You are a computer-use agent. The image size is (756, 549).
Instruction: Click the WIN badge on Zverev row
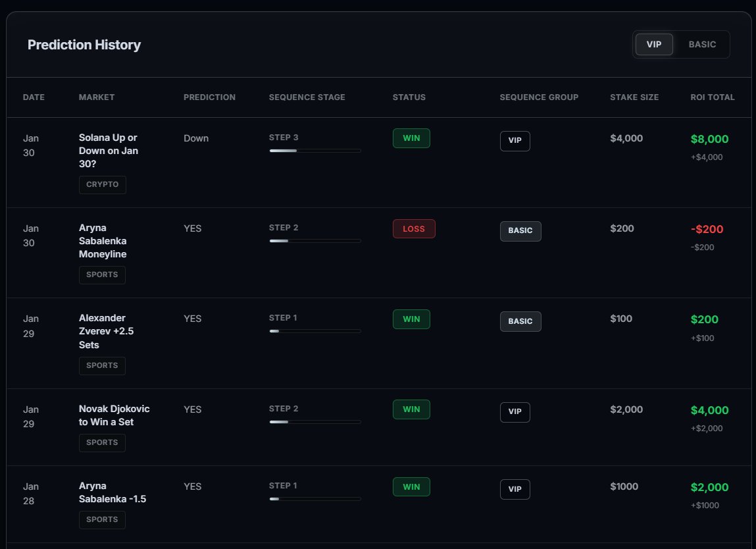click(x=411, y=319)
